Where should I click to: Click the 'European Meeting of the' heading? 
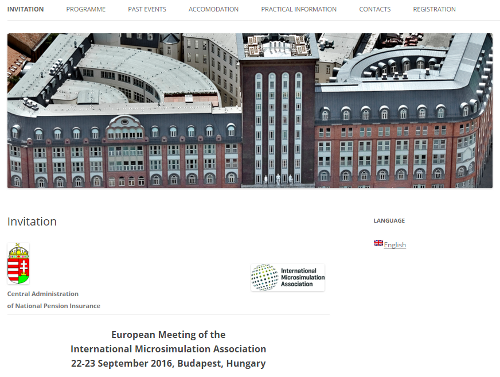[168, 334]
